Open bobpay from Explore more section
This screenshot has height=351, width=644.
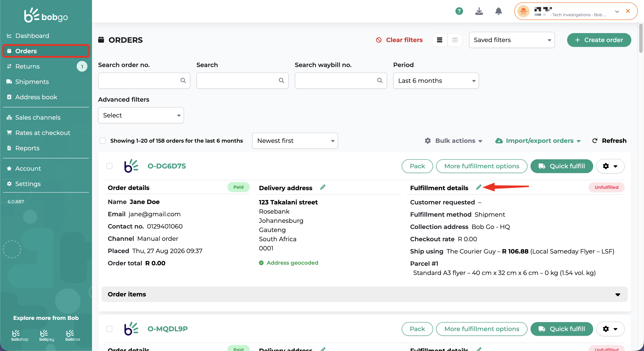pos(47,335)
